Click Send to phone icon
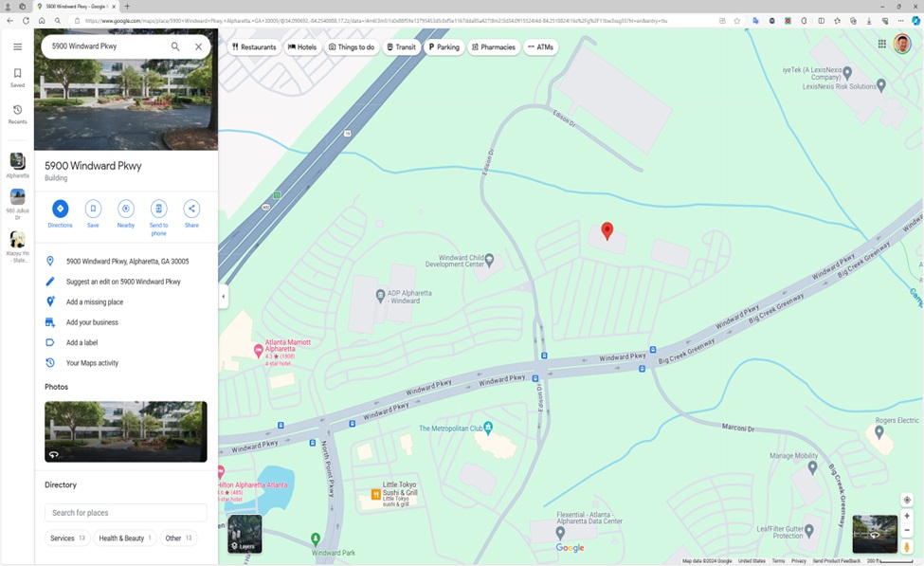 coord(158,217)
